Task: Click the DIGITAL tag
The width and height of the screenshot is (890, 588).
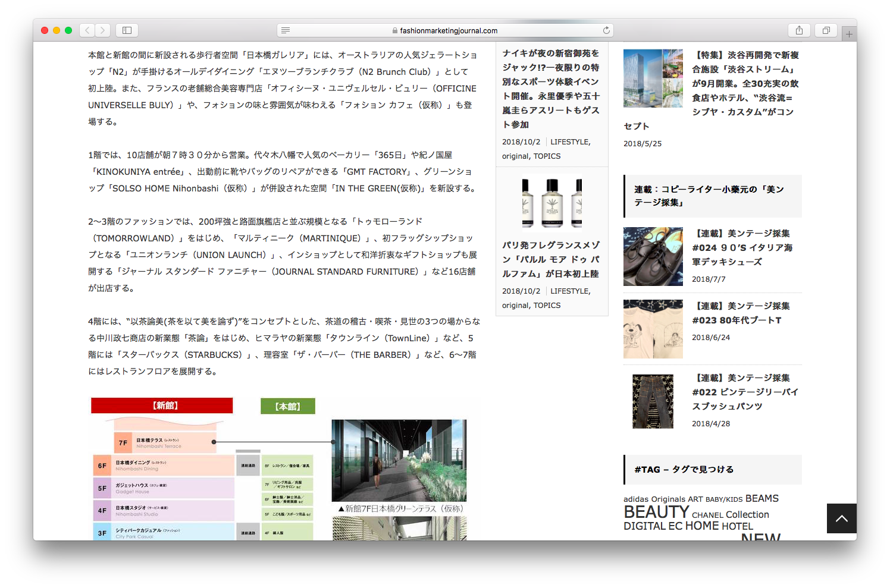Action: point(644,526)
